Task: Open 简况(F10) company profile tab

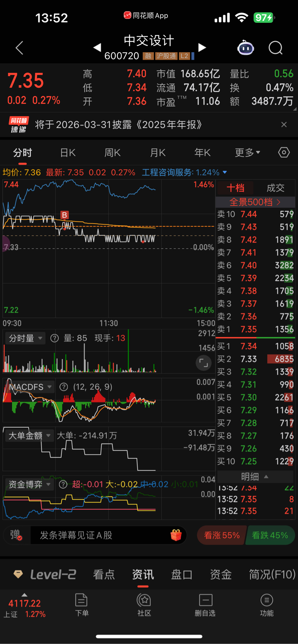Action: click(272, 574)
